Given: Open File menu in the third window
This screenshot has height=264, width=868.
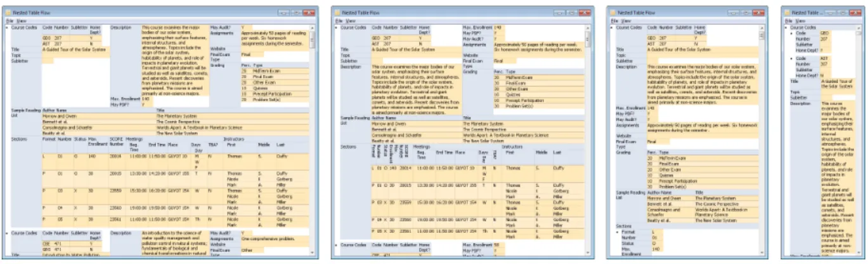Looking at the screenshot, I should (614, 21).
